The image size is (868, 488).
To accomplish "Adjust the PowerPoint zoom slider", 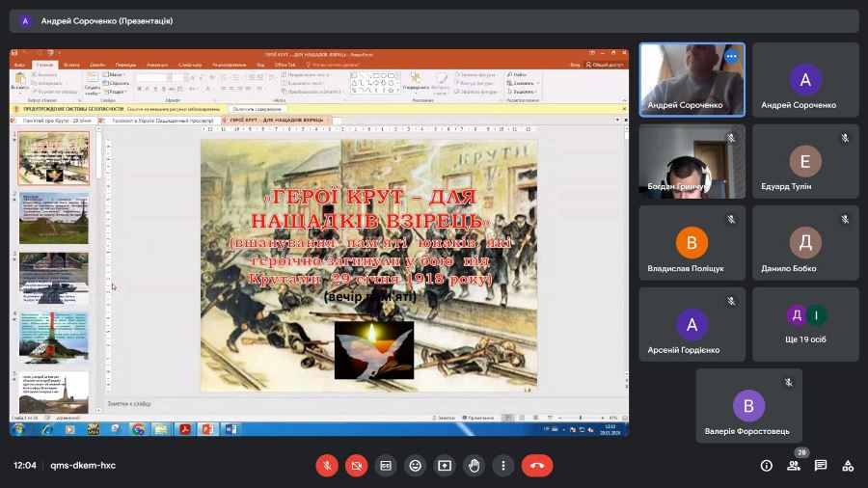I will pyautogui.click(x=581, y=418).
